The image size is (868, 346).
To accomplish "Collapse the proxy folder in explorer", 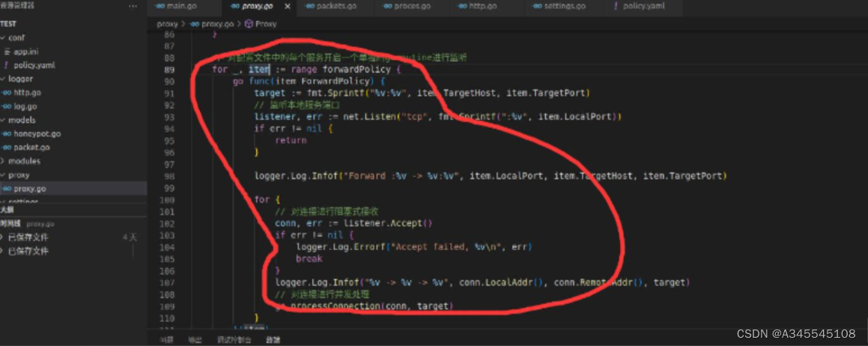I will [x=19, y=175].
